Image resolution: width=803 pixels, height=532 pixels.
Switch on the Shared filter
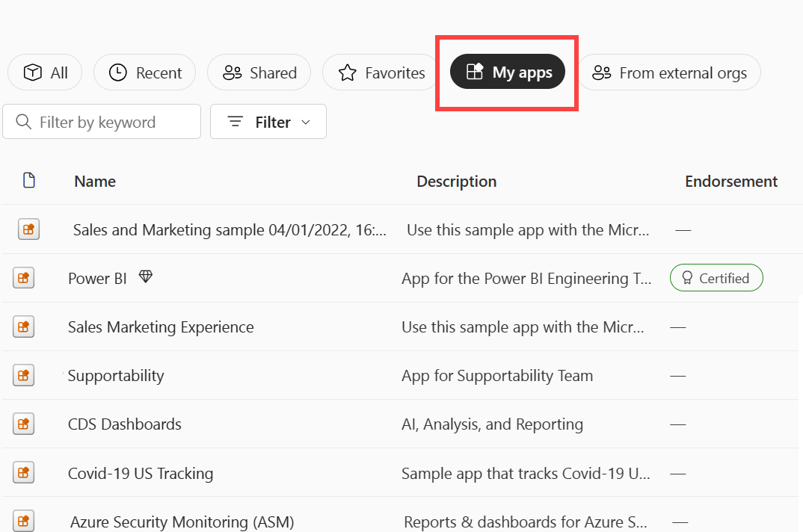tap(259, 72)
